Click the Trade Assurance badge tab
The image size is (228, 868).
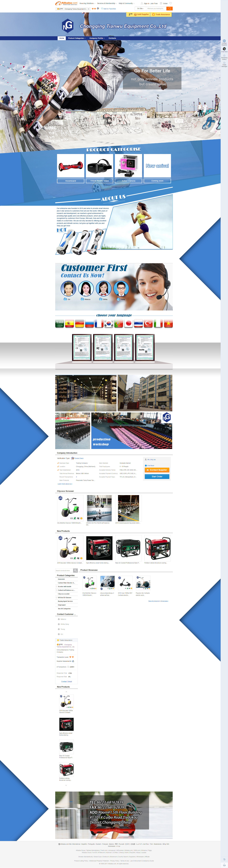(x=161, y=15)
